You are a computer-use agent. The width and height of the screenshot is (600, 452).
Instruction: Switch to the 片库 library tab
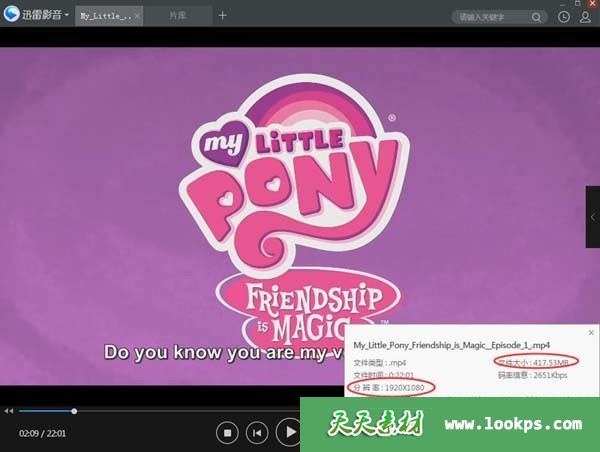[x=177, y=16]
